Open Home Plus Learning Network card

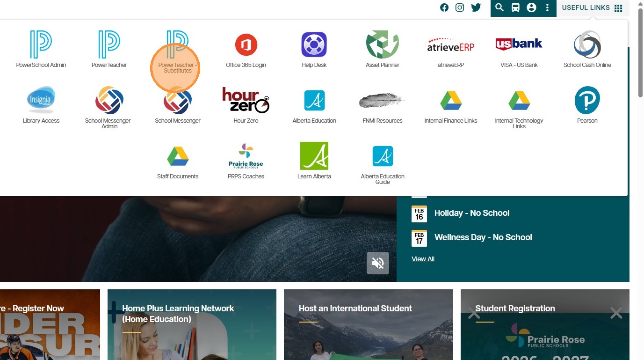[x=192, y=325]
